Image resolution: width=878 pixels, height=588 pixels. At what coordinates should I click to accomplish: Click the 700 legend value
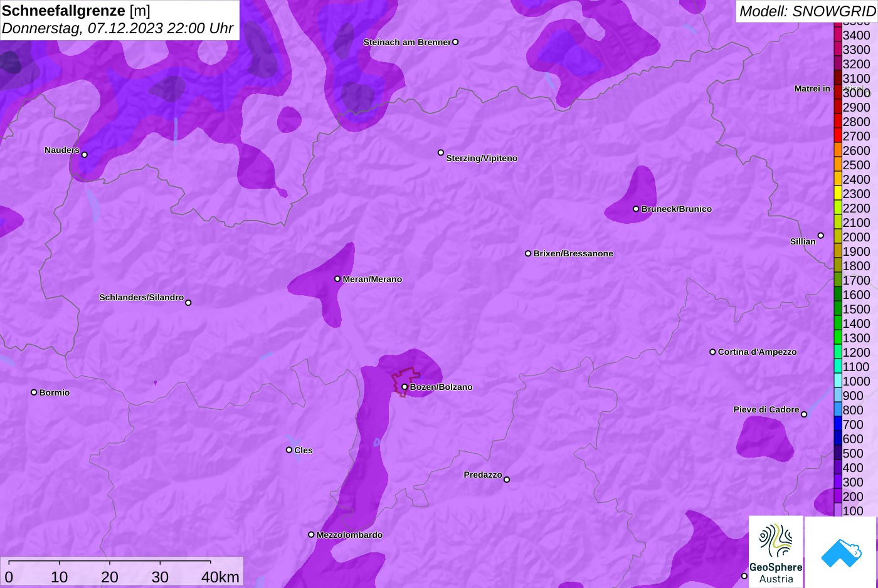pyautogui.click(x=853, y=424)
